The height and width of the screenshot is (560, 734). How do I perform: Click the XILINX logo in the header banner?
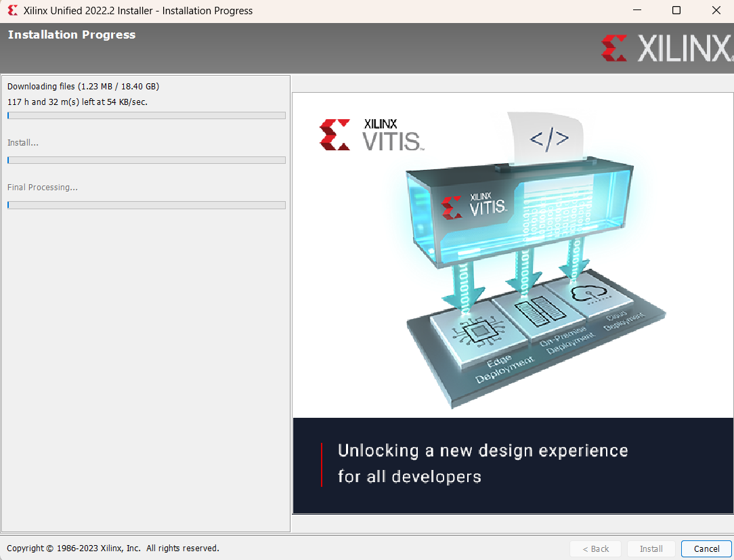pos(664,49)
